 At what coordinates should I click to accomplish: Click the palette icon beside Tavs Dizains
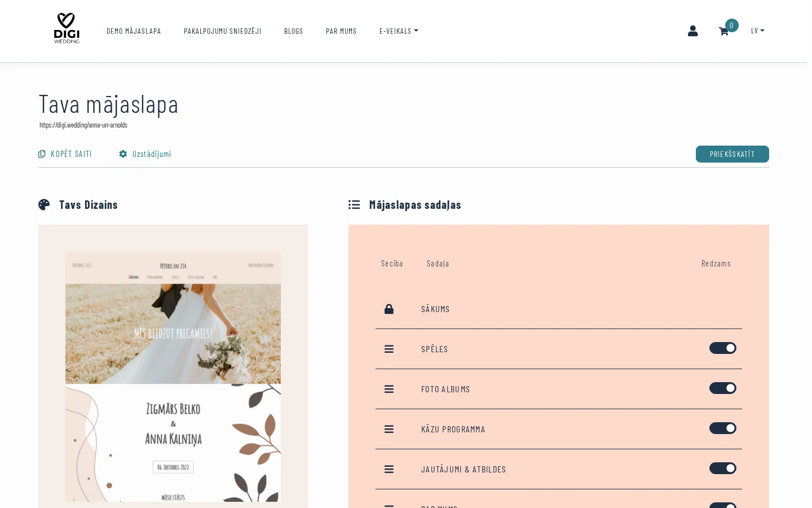pyautogui.click(x=44, y=204)
